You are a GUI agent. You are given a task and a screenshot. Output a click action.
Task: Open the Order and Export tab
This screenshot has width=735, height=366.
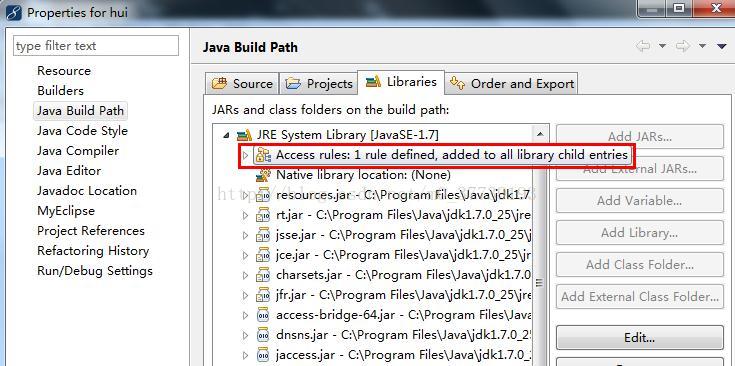click(x=511, y=84)
